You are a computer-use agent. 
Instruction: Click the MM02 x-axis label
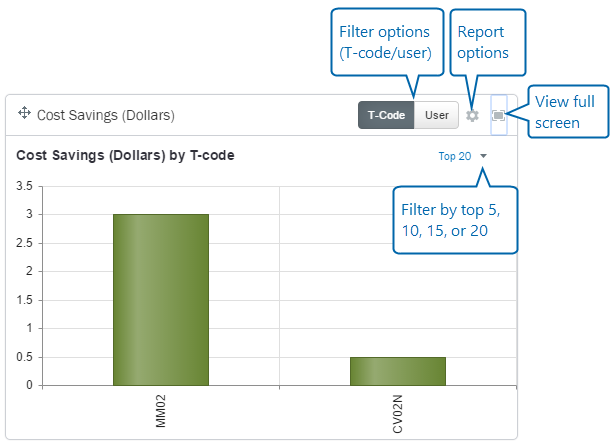tap(161, 412)
